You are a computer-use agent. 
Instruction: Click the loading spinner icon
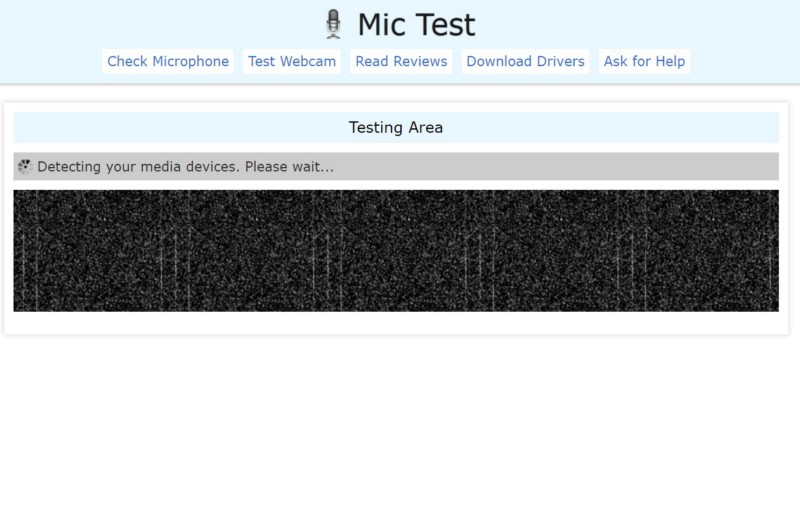click(24, 166)
